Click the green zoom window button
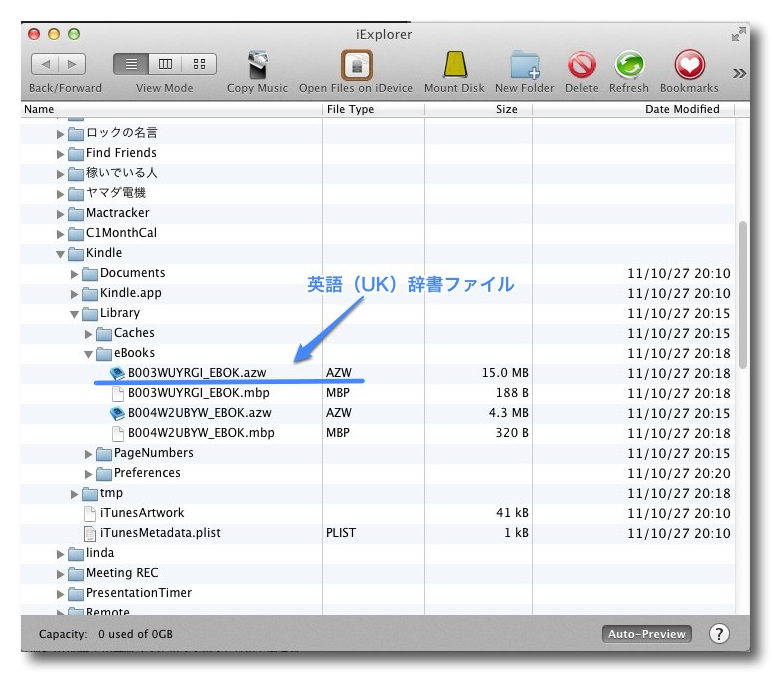The height and width of the screenshot is (673, 771). tap(74, 34)
